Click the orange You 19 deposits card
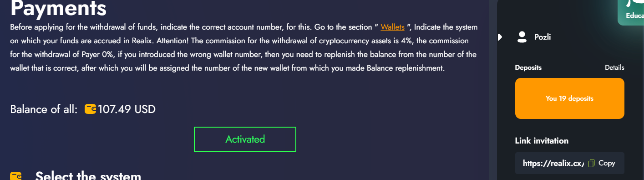The image size is (644, 180). [569, 98]
